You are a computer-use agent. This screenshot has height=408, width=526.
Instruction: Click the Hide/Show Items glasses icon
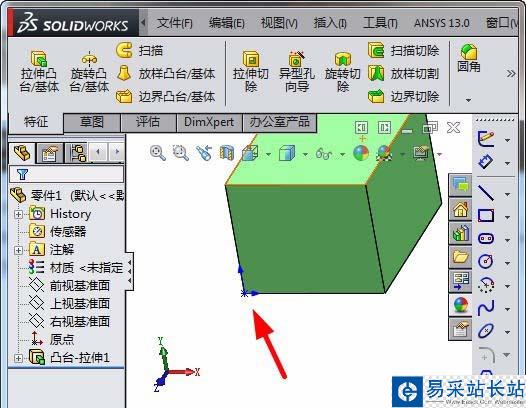point(324,154)
